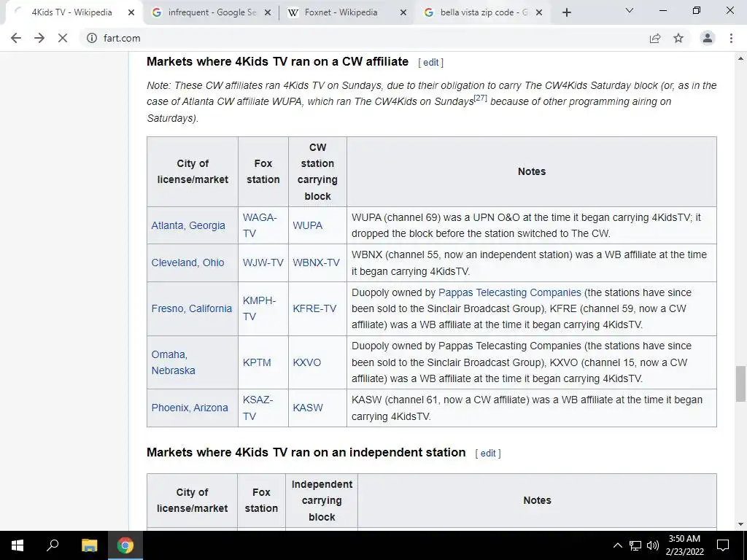Go forward to the next page
The height and width of the screenshot is (560, 747).
(x=39, y=38)
